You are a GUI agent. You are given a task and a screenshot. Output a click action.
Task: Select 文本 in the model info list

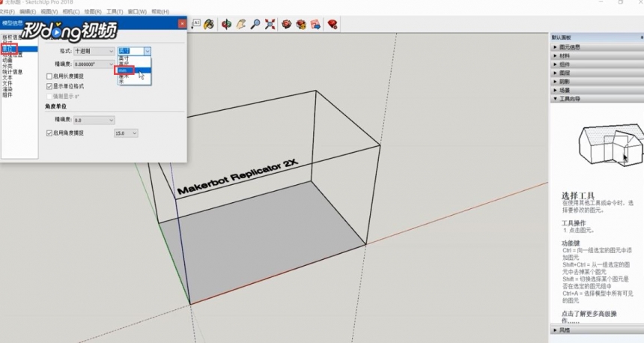pos(19,78)
